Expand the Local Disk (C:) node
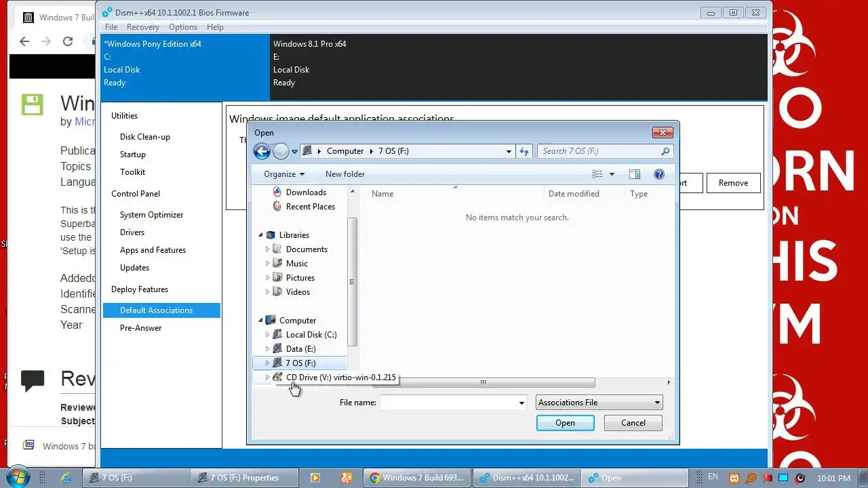 [x=267, y=335]
